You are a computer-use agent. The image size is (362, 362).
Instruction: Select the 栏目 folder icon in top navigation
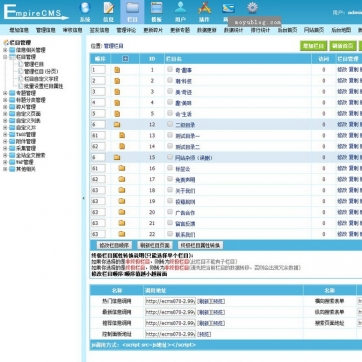tap(132, 8)
